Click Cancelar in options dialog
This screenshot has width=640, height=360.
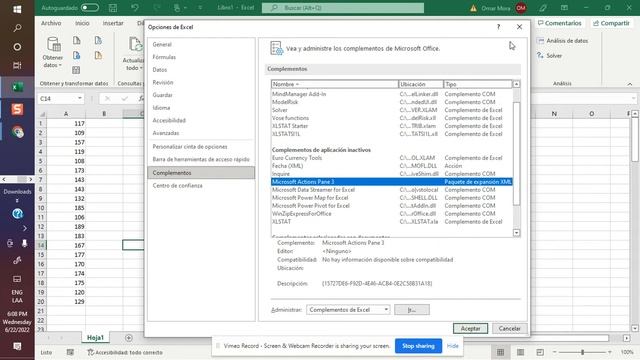(x=509, y=329)
